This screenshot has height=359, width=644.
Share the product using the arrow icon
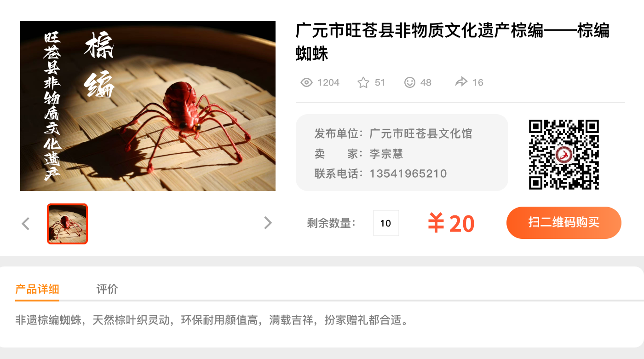tap(461, 82)
